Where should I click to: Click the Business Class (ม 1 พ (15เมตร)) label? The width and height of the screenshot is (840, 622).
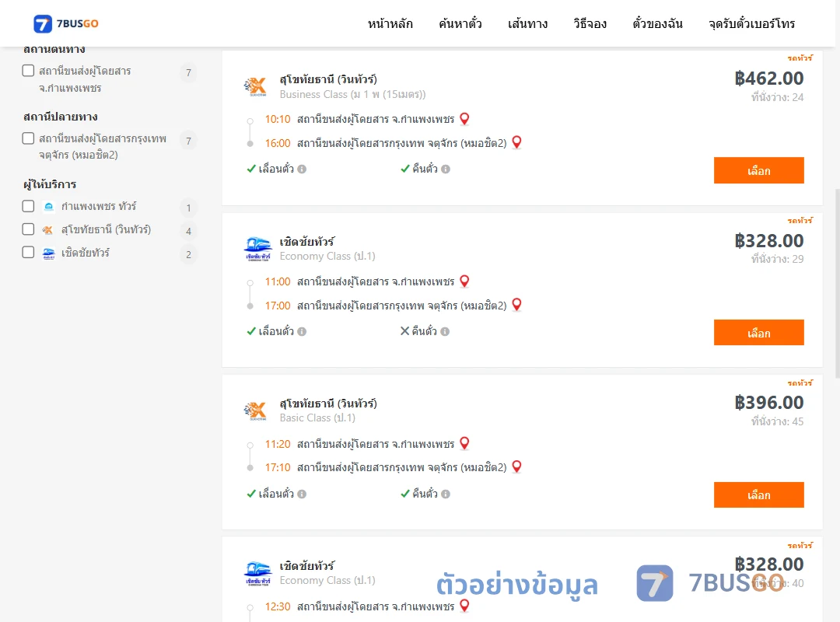click(x=352, y=94)
